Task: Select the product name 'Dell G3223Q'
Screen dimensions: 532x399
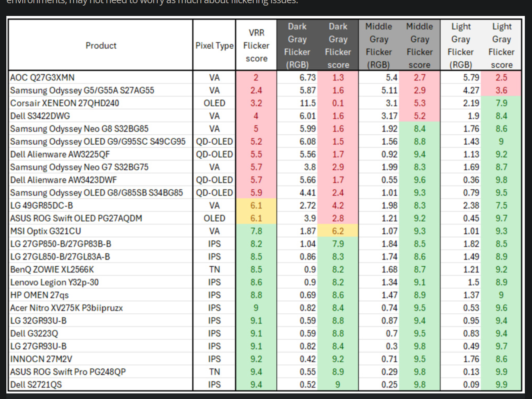Action: click(34, 333)
